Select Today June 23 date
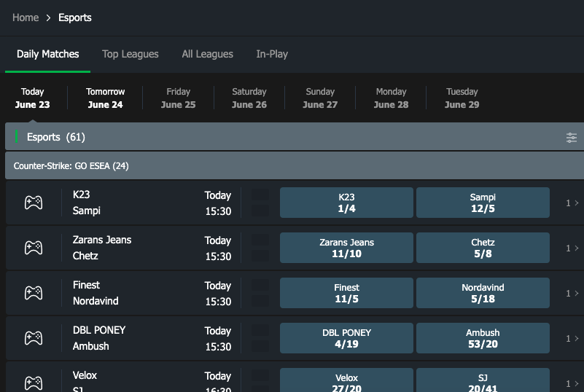 32,98
